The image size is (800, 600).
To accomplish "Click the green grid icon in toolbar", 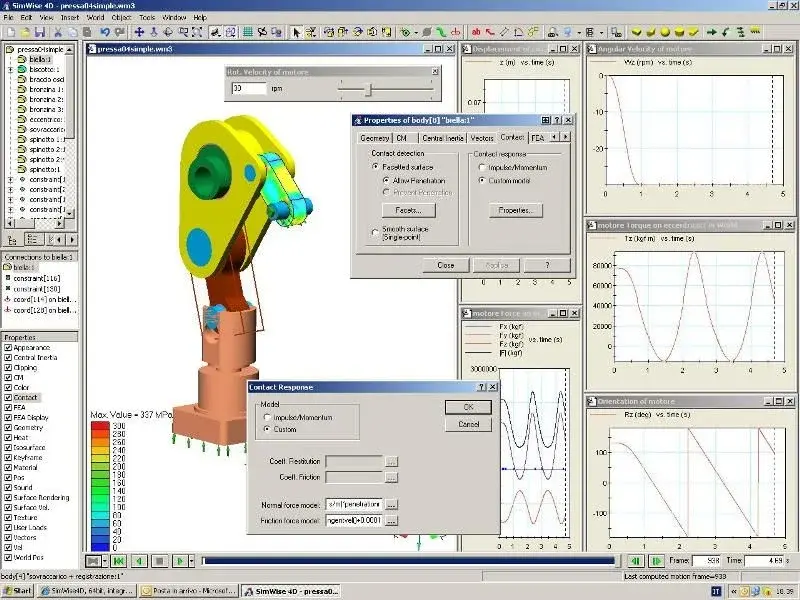I will click(x=248, y=32).
